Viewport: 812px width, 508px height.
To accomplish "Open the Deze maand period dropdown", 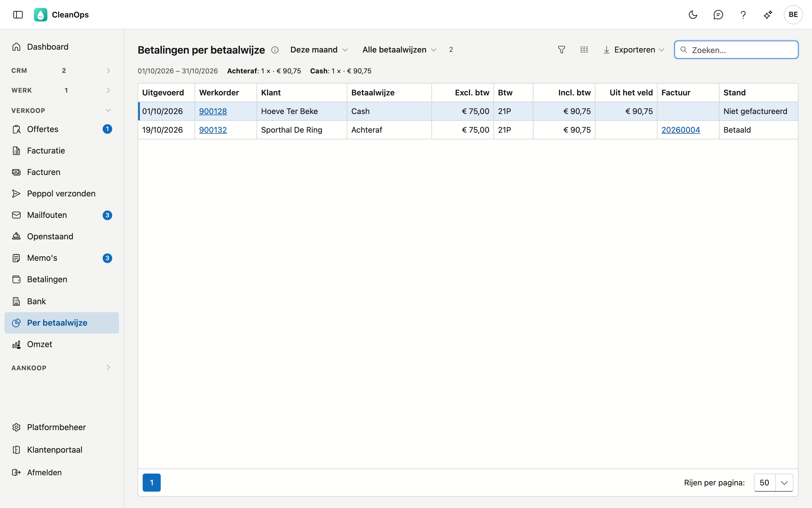I will point(319,50).
